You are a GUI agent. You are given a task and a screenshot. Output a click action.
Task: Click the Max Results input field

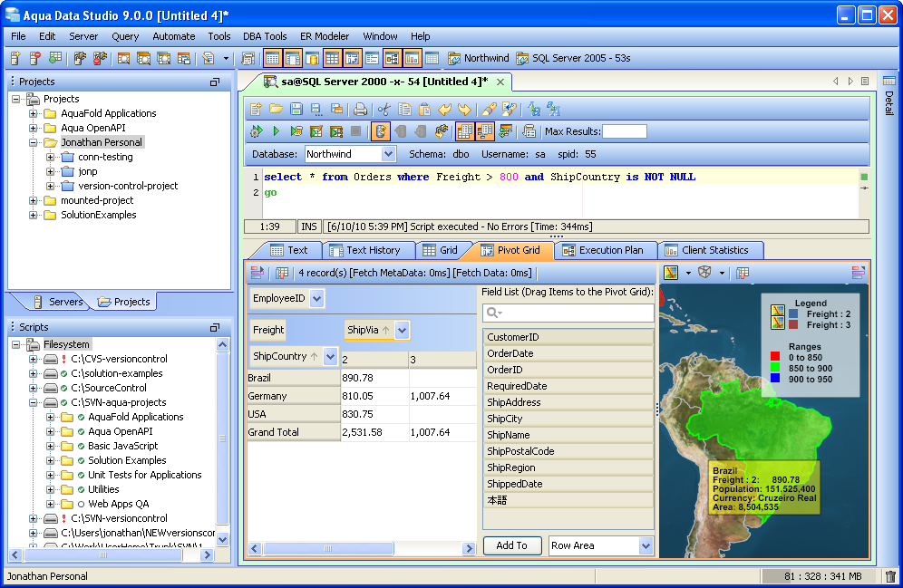(625, 131)
